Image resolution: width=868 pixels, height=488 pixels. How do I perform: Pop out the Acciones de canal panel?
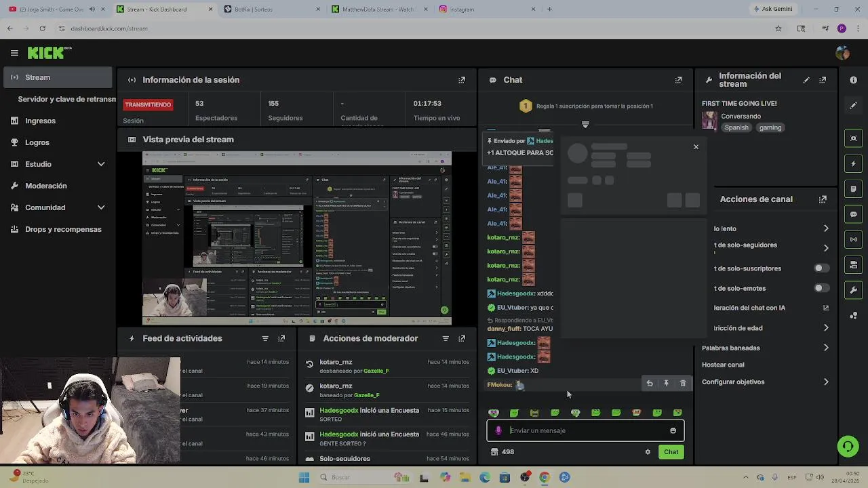click(823, 199)
